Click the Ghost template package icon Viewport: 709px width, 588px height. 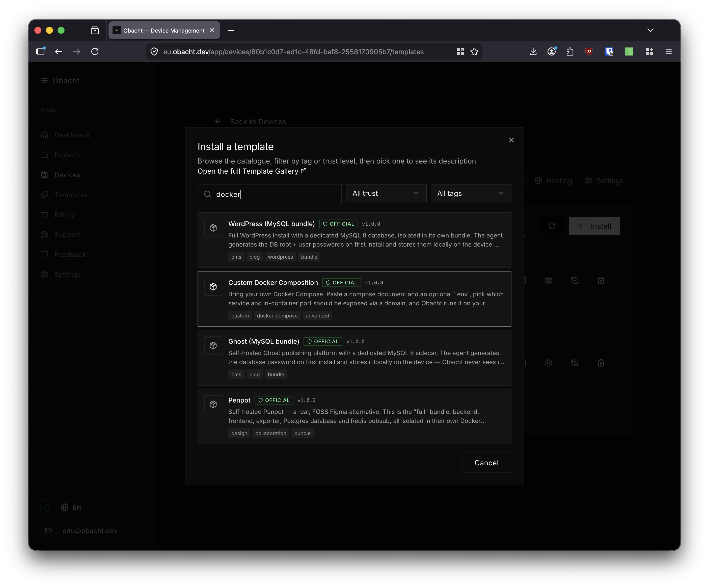coord(213,345)
